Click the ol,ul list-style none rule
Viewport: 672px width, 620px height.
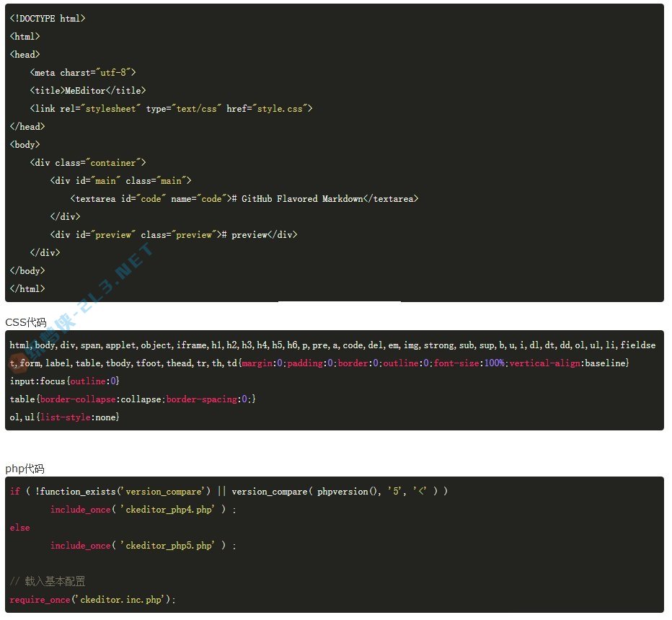click(65, 417)
